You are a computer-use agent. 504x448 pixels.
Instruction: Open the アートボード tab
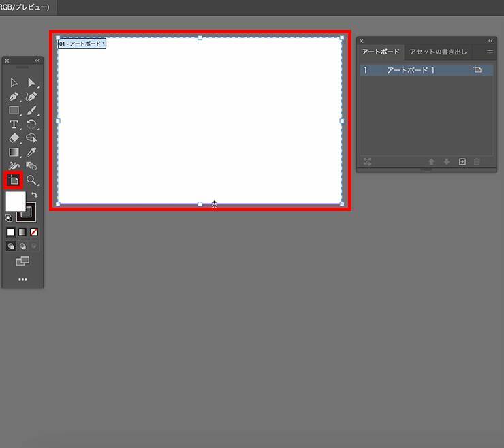tap(381, 52)
